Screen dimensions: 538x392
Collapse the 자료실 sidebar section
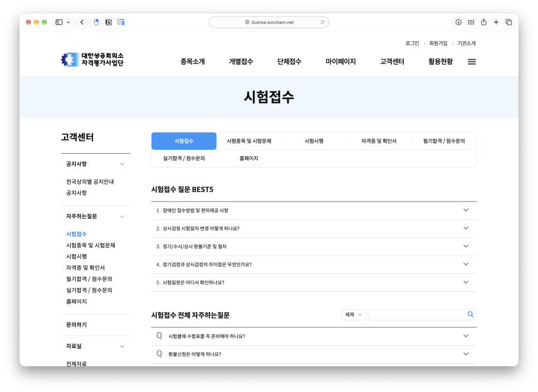point(122,346)
